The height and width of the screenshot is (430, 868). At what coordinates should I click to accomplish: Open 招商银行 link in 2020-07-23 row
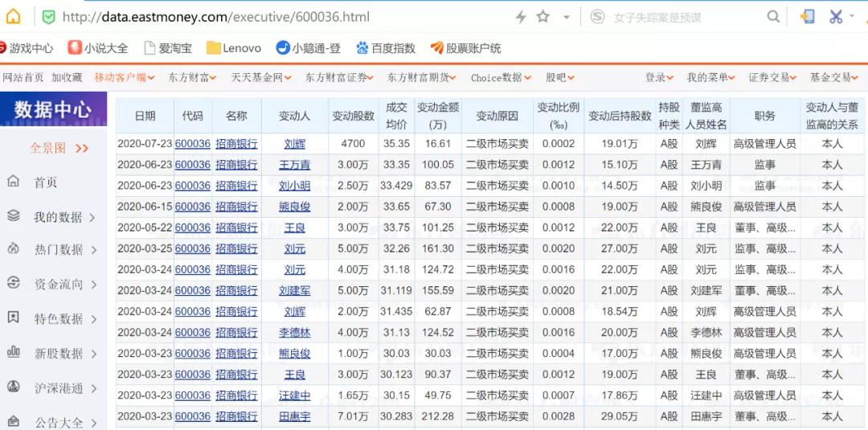coord(236,144)
